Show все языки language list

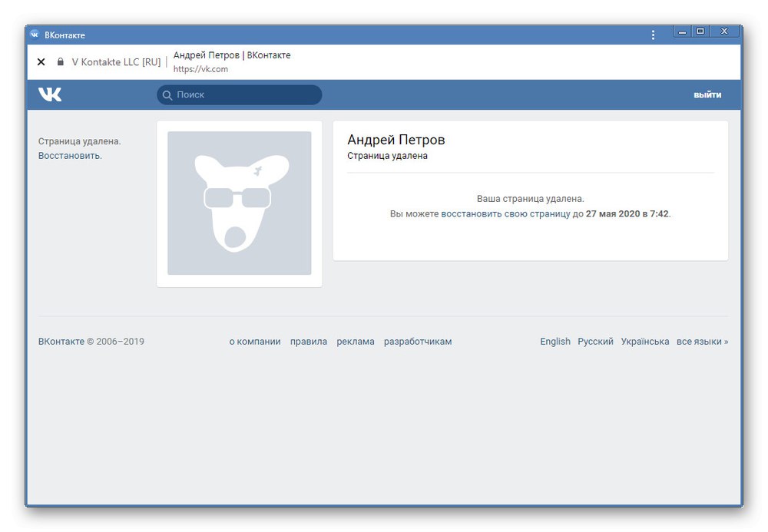[x=702, y=342]
